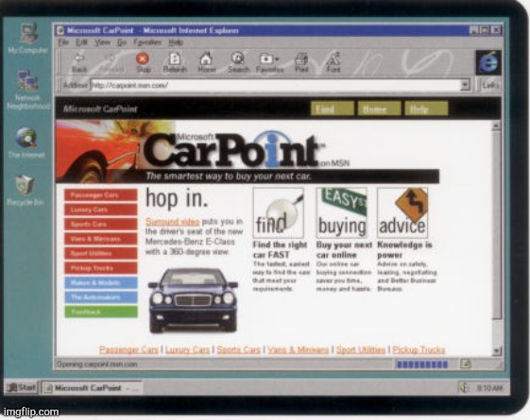This screenshot has height=420, width=530.
Task: Click the Back toolbar icon
Action: [x=79, y=62]
